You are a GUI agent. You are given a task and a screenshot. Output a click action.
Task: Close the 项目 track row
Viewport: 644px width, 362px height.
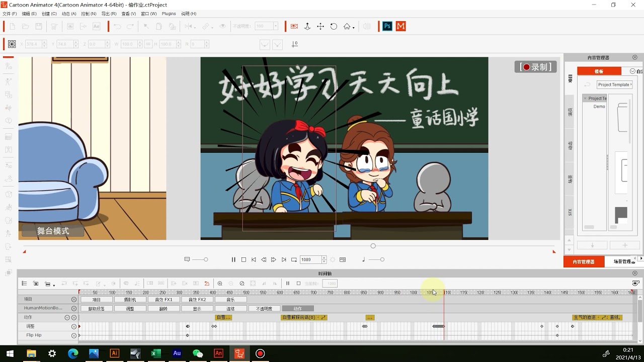[x=74, y=300]
